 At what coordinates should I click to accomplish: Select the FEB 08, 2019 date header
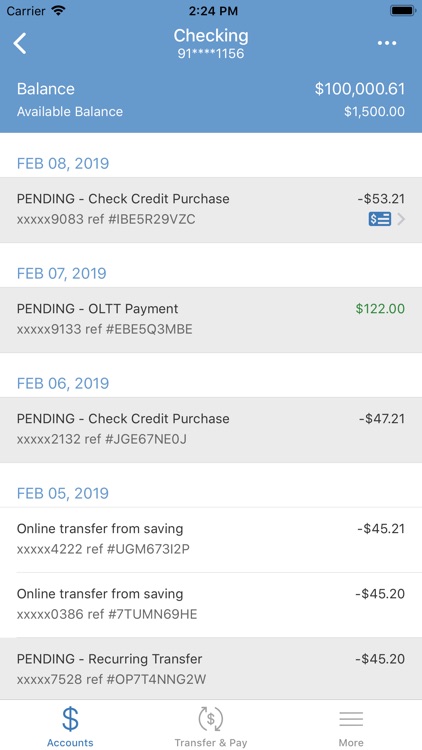pyautogui.click(x=63, y=164)
